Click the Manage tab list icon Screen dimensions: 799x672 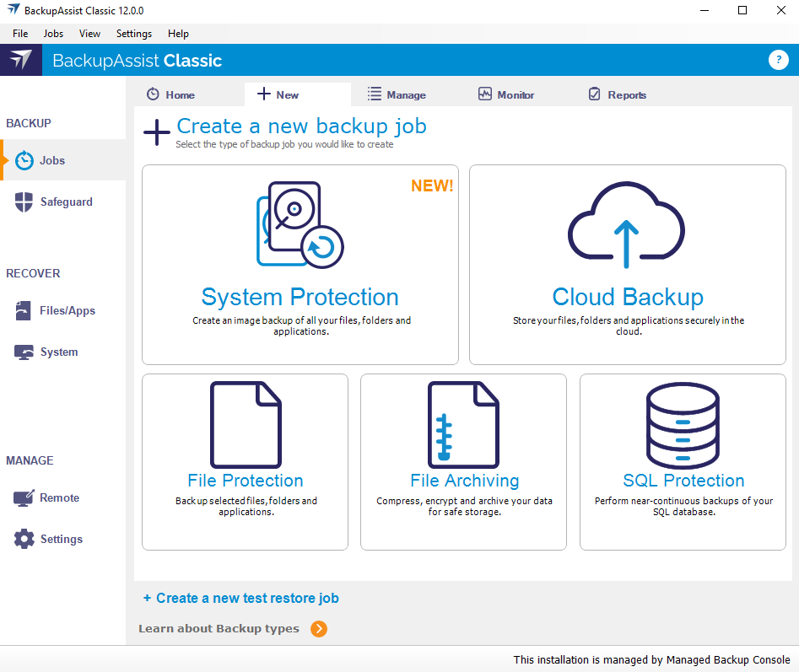coord(375,94)
